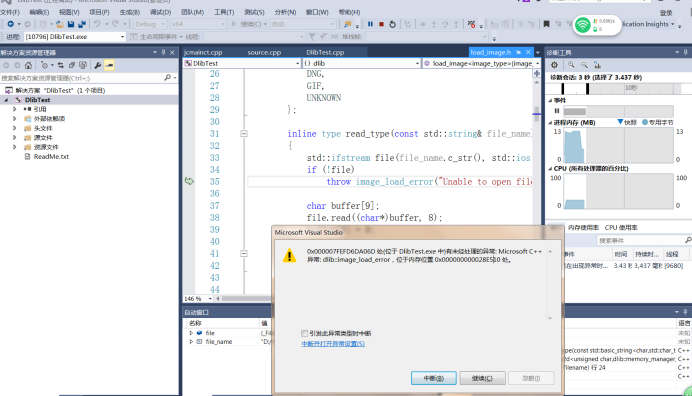Viewport: 692px width, 396px height.
Task: Click the continue (继续) green play button
Action: coord(234,24)
